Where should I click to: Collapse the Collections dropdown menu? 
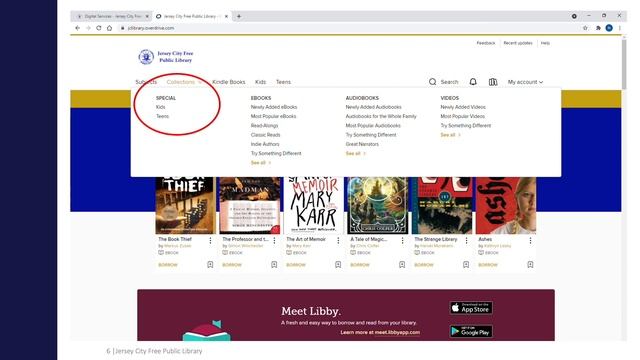tap(184, 82)
